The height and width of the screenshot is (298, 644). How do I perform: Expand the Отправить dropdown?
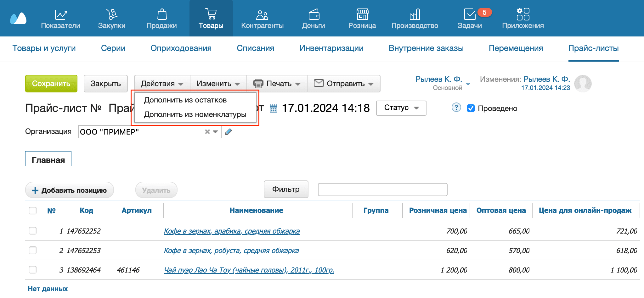344,84
